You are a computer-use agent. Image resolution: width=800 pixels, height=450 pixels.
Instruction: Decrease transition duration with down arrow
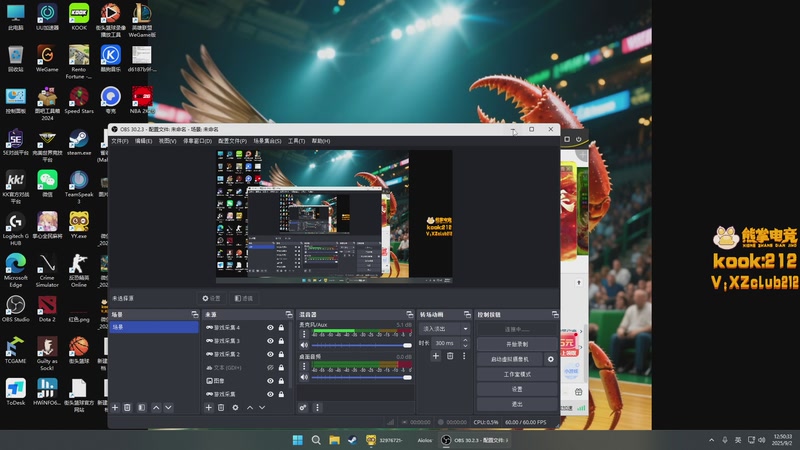pyautogui.click(x=465, y=346)
